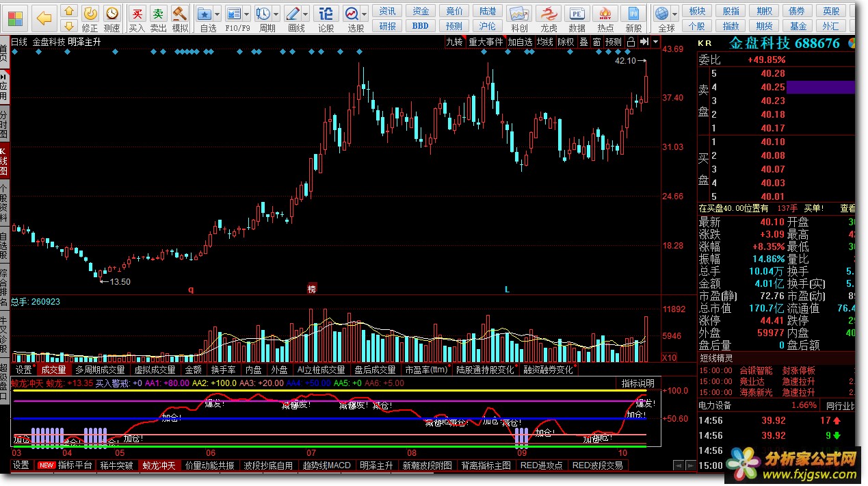The height and width of the screenshot is (486, 868).
Task: Open the dropdown arrow at chart header right end
Action: point(656,42)
